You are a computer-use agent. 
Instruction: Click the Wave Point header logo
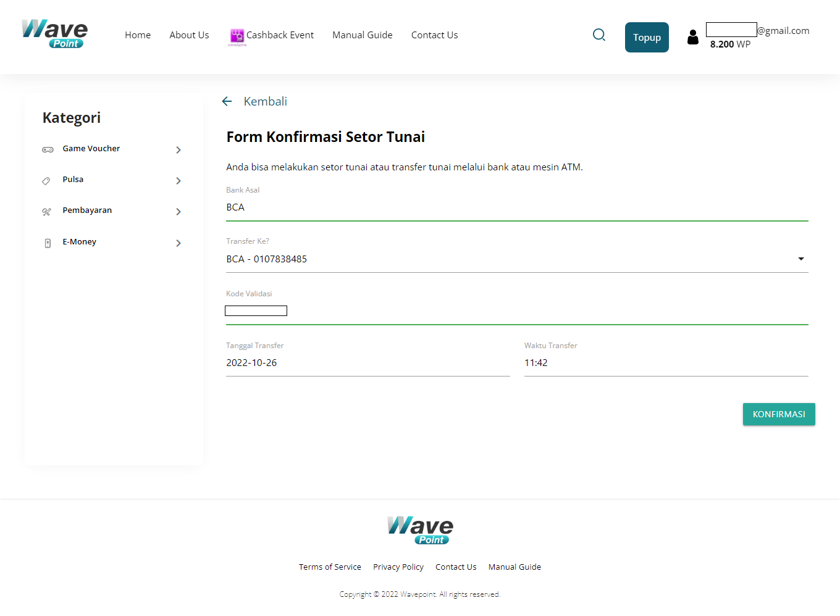(x=54, y=34)
